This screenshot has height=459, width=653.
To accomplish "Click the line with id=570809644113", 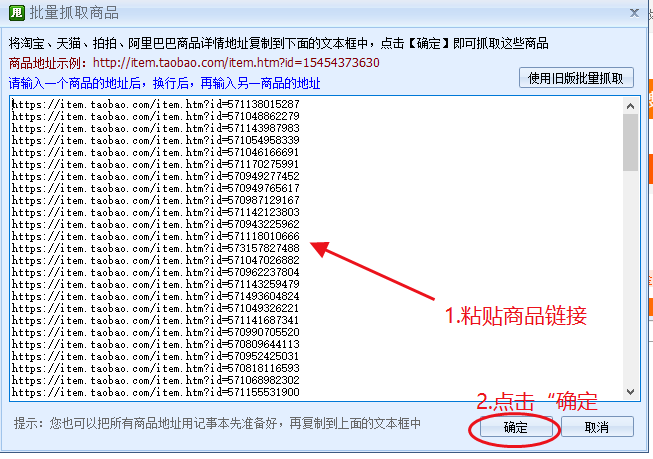I will (x=156, y=344).
